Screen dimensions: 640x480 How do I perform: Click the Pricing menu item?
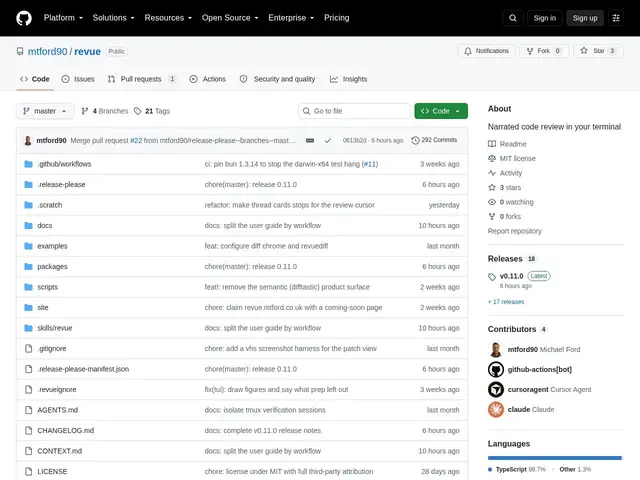336,18
